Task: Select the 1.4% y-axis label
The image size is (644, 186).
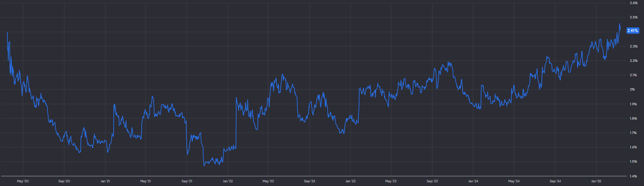Action: coord(633,176)
